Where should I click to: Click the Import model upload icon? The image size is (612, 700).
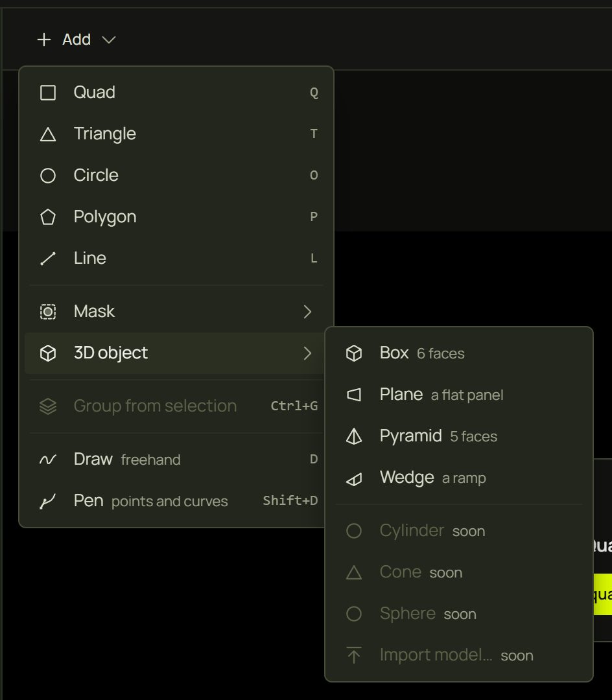(x=354, y=655)
